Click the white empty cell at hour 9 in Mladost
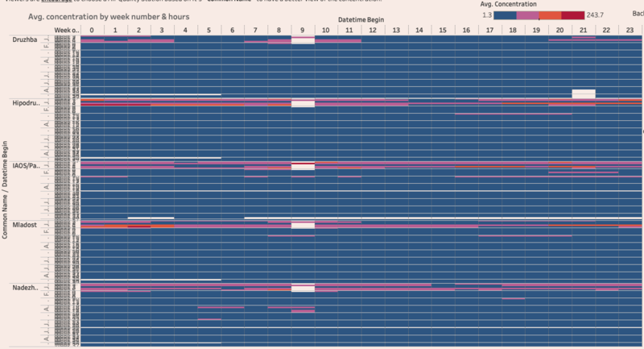 [303, 225]
